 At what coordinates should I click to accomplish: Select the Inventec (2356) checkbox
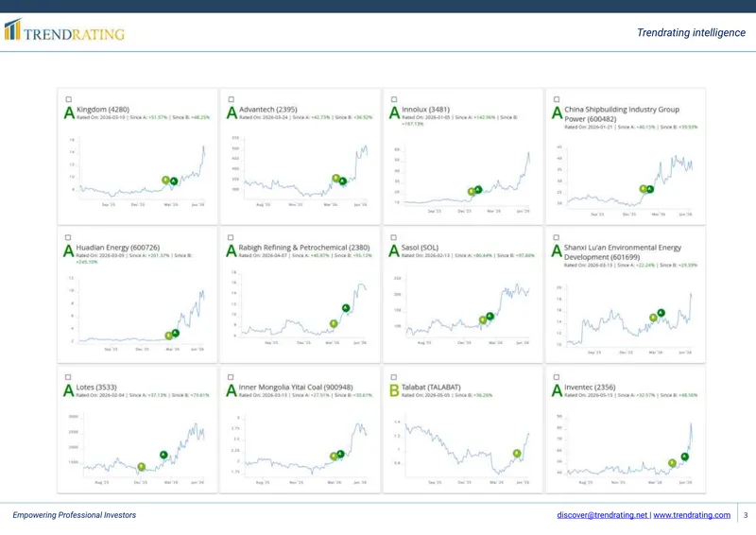point(556,377)
